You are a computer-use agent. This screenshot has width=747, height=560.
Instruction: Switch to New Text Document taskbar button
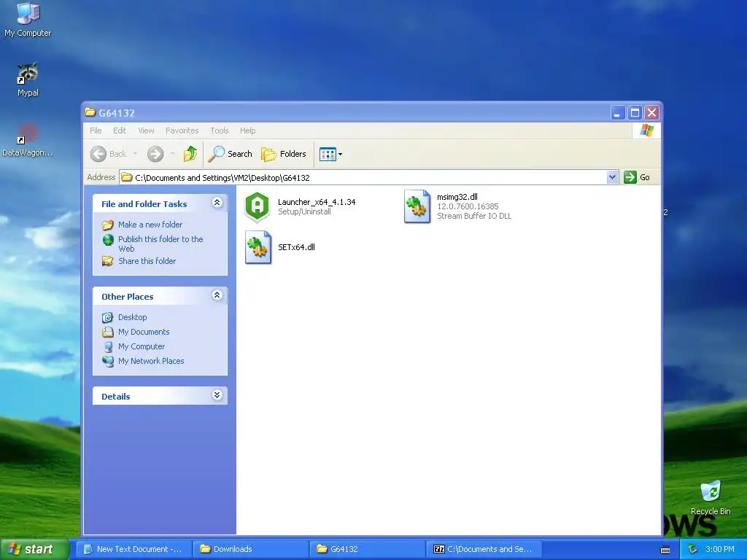click(x=135, y=549)
